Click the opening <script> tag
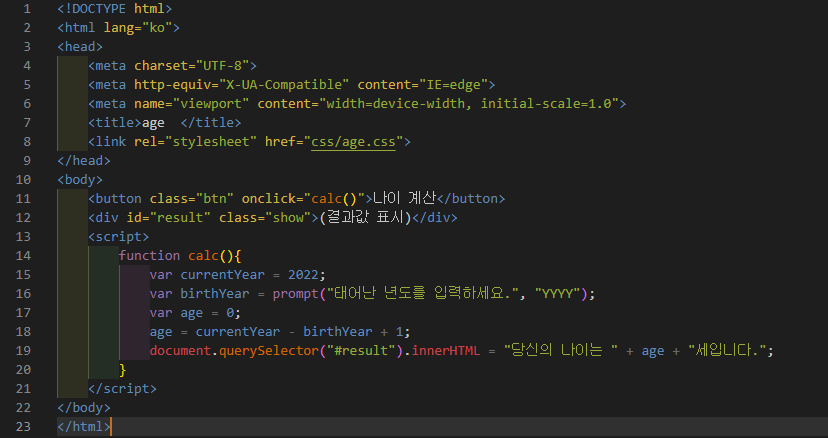 pos(119,237)
